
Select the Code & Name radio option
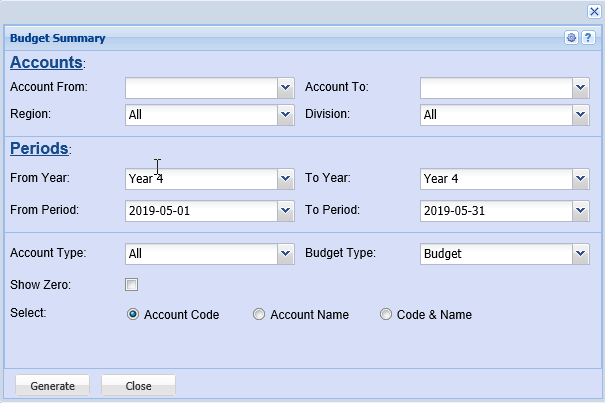click(386, 314)
